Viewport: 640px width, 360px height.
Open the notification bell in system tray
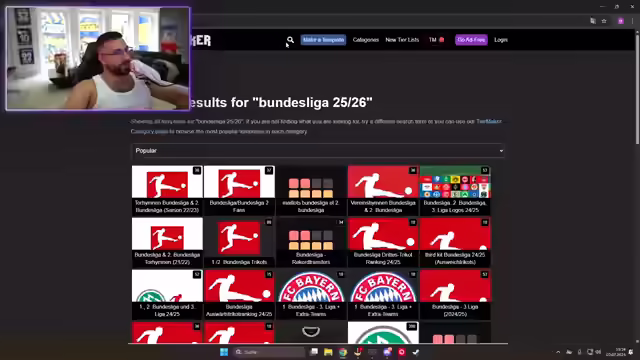pyautogui.click(x=631, y=352)
